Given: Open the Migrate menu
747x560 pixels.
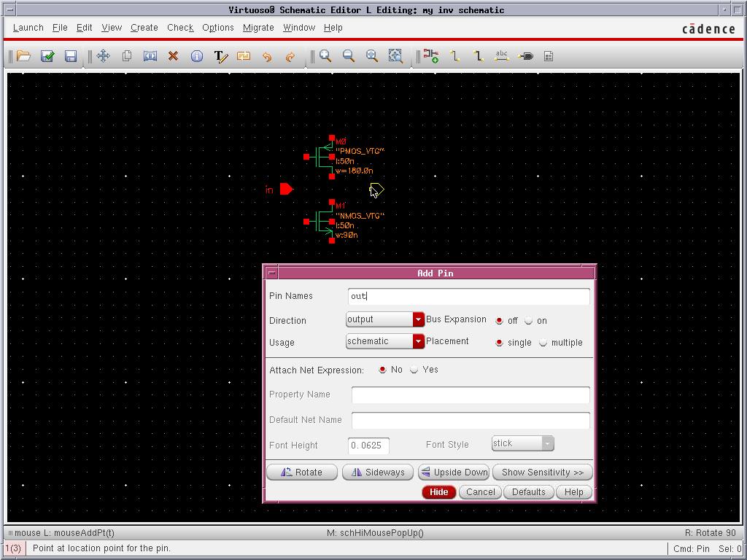Looking at the screenshot, I should 258,28.
